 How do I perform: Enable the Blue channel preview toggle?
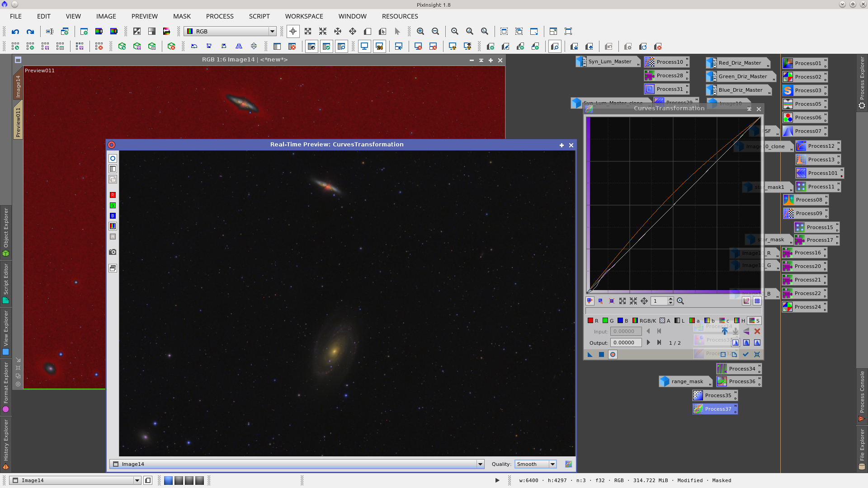(x=113, y=216)
